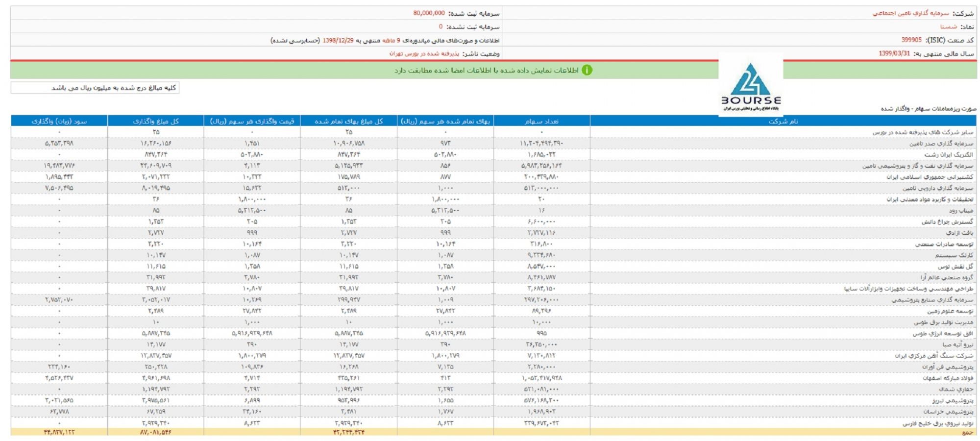Click the 'نام شرکت' column header
This screenshot has width=980, height=441.
coord(783,121)
